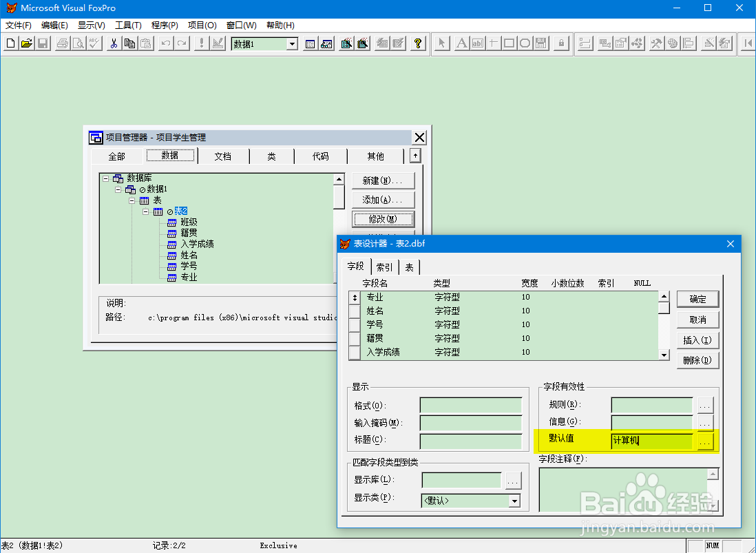Select the pointer arrow tool

coord(441,43)
